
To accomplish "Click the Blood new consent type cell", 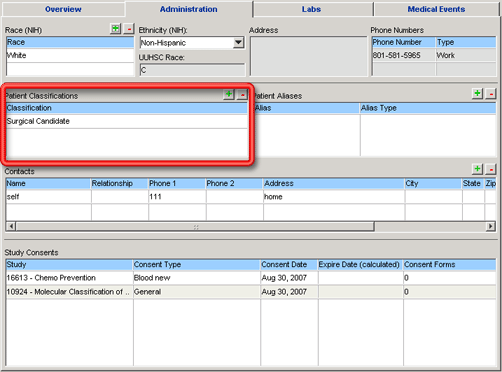I will click(x=197, y=278).
